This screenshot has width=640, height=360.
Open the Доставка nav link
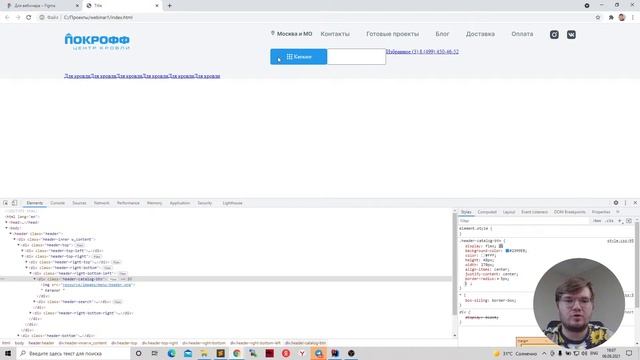(480, 34)
